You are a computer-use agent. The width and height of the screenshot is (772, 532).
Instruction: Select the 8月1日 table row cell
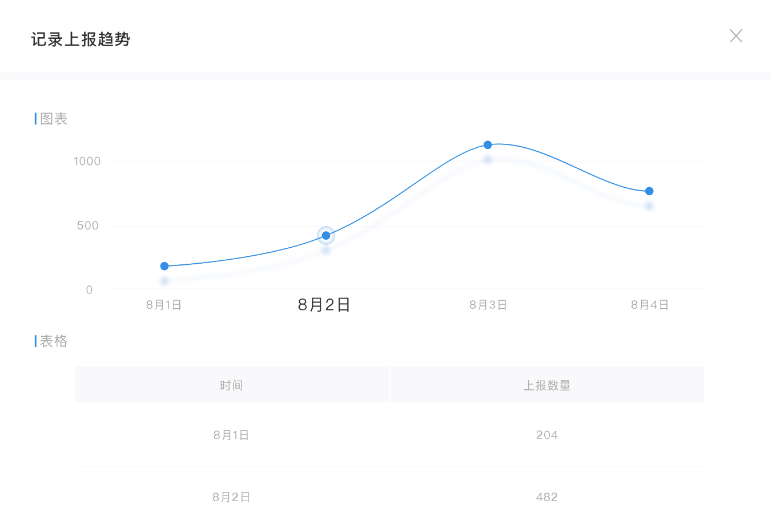(x=231, y=435)
